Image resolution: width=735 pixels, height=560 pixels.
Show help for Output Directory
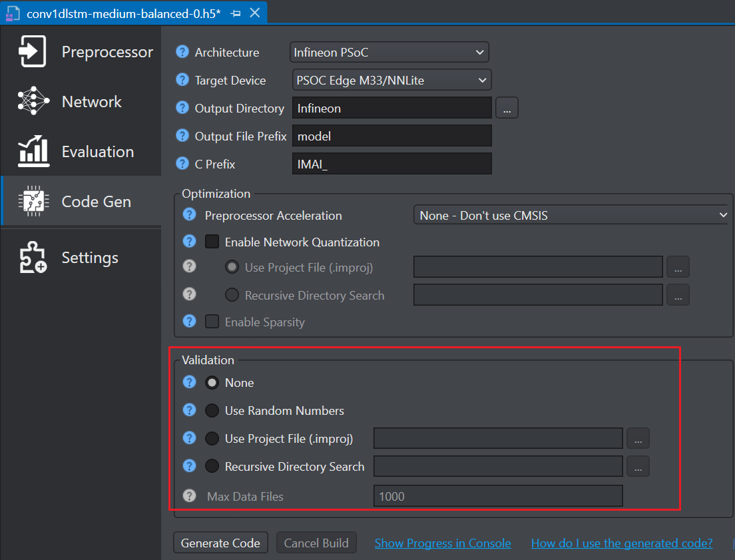tap(182, 108)
